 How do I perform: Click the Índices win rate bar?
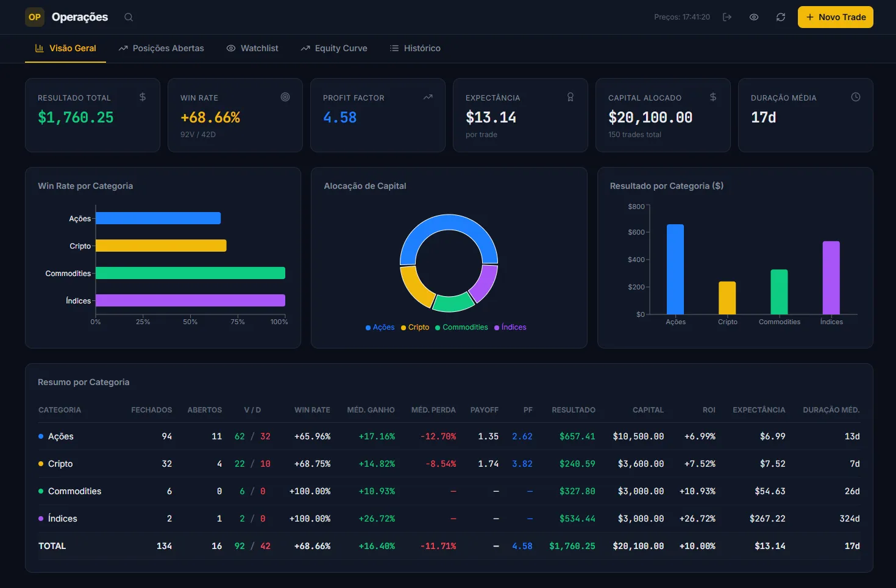click(190, 300)
